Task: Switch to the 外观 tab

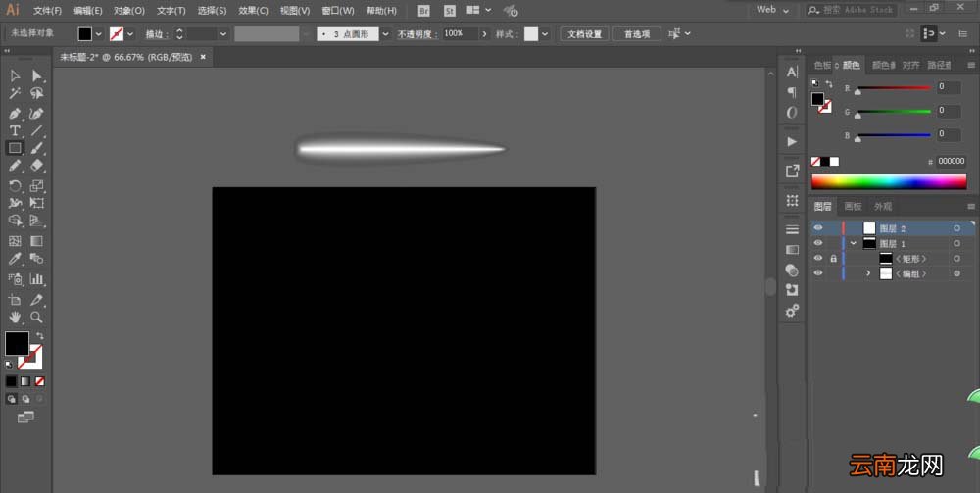Action: (883, 206)
